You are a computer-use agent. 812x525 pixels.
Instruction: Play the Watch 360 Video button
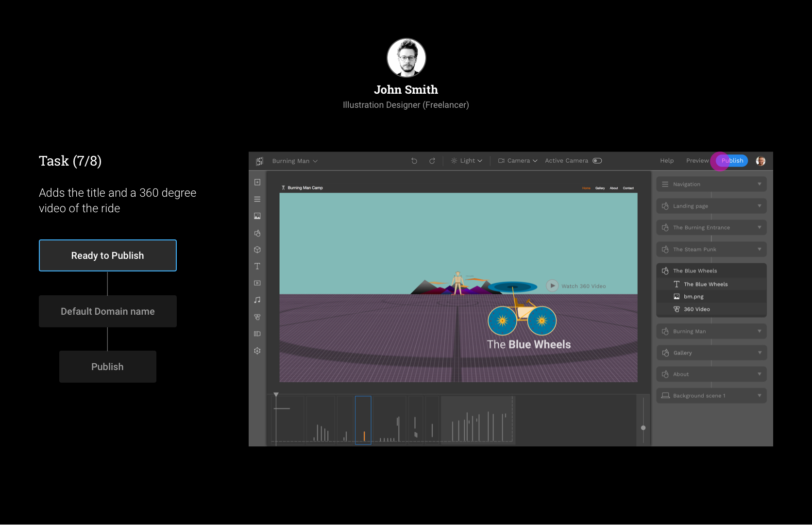pos(552,286)
